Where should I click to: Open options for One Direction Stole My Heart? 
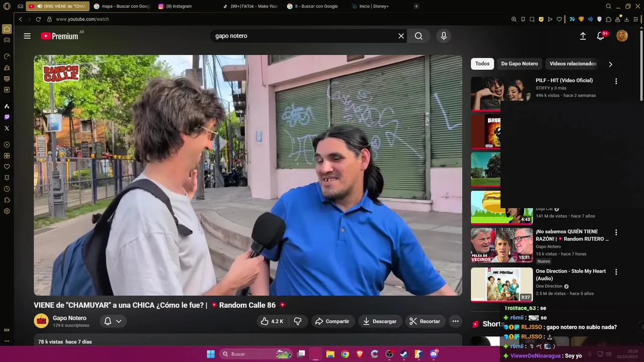[x=616, y=272]
